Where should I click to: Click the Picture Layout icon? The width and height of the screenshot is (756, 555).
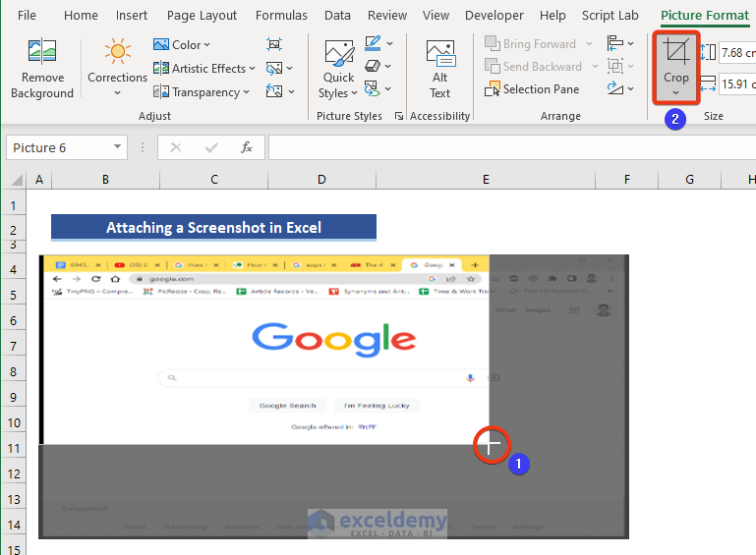click(x=372, y=88)
